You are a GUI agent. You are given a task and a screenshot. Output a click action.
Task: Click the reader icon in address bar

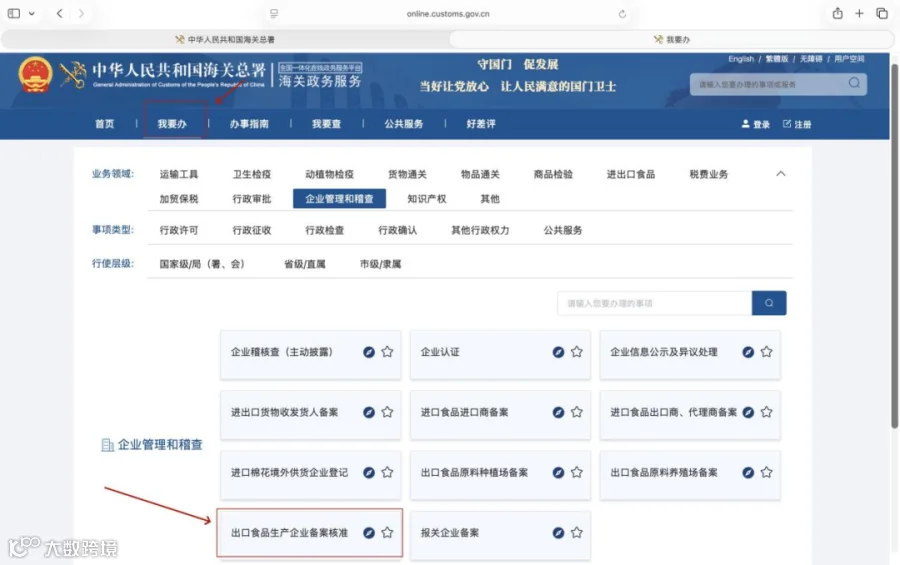(x=274, y=14)
